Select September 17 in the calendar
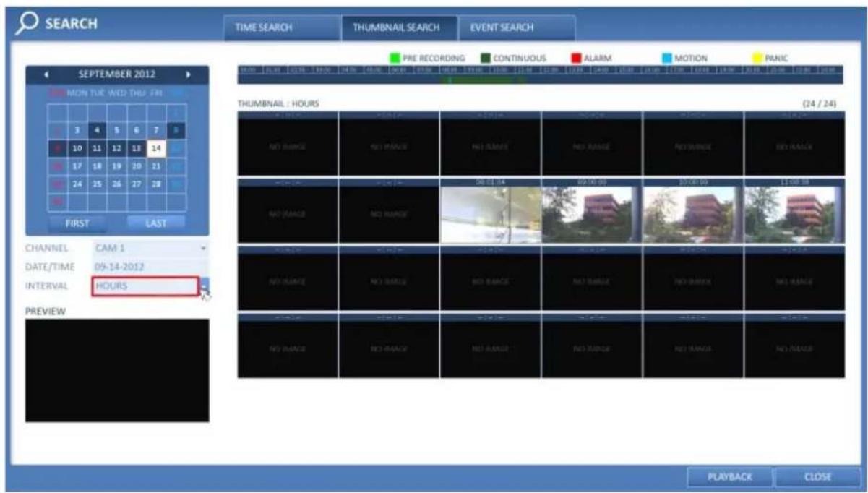Screen dimensions: 868x493 [x=77, y=166]
